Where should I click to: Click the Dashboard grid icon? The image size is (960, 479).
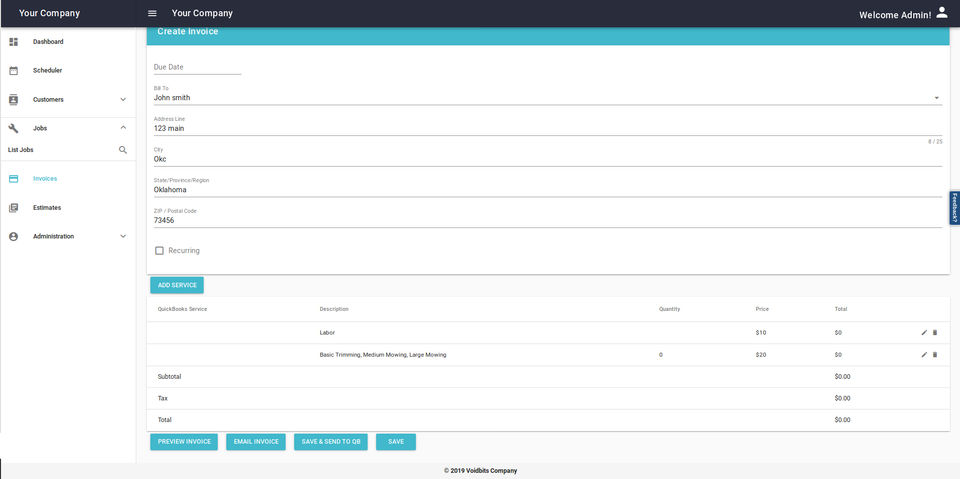pyautogui.click(x=13, y=42)
